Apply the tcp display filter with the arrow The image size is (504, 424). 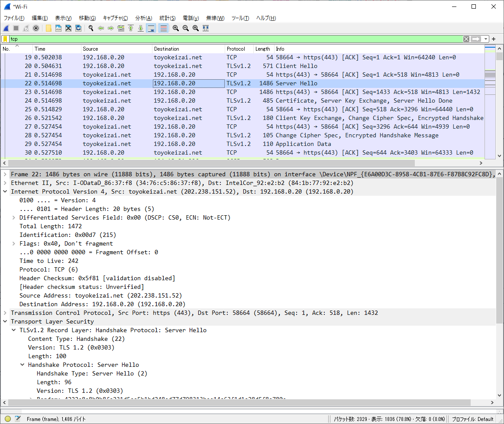point(475,39)
